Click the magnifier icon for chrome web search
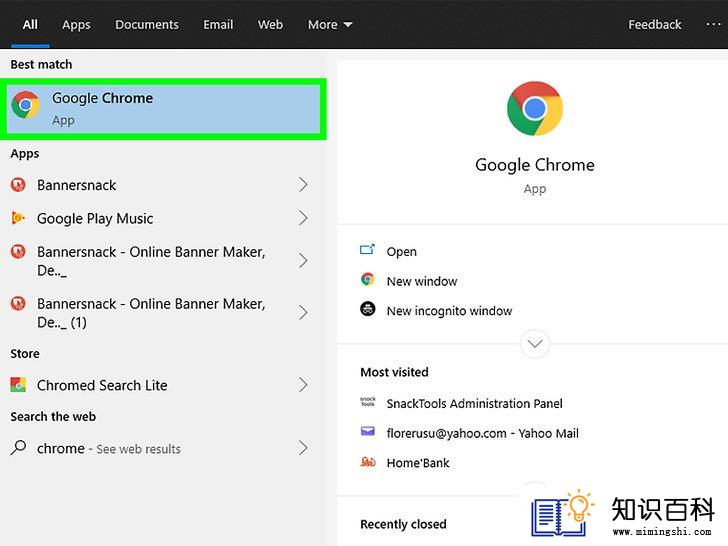This screenshot has height=546, width=728. (x=18, y=448)
